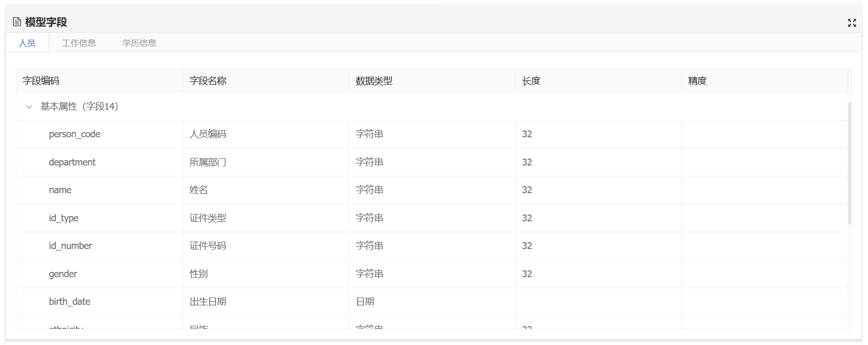Screen dimensions: 868x345
Task: Click the id_number field cell
Action: tap(70, 246)
